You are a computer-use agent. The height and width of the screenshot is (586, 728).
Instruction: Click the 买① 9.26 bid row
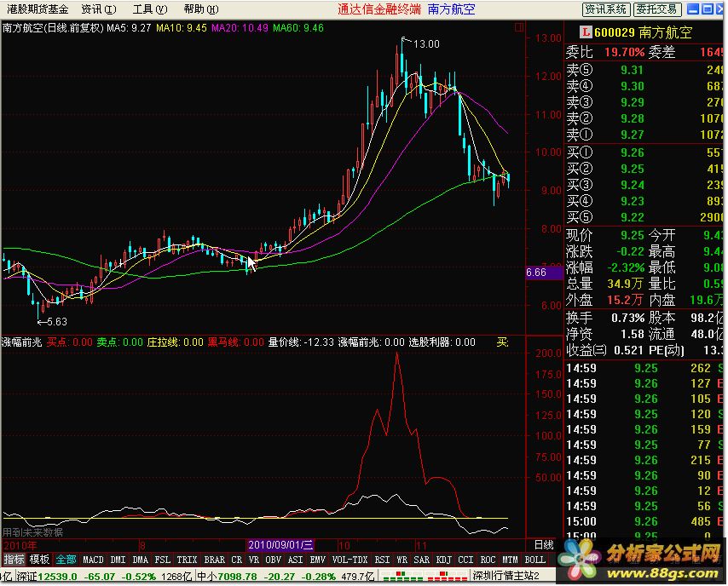(644, 152)
